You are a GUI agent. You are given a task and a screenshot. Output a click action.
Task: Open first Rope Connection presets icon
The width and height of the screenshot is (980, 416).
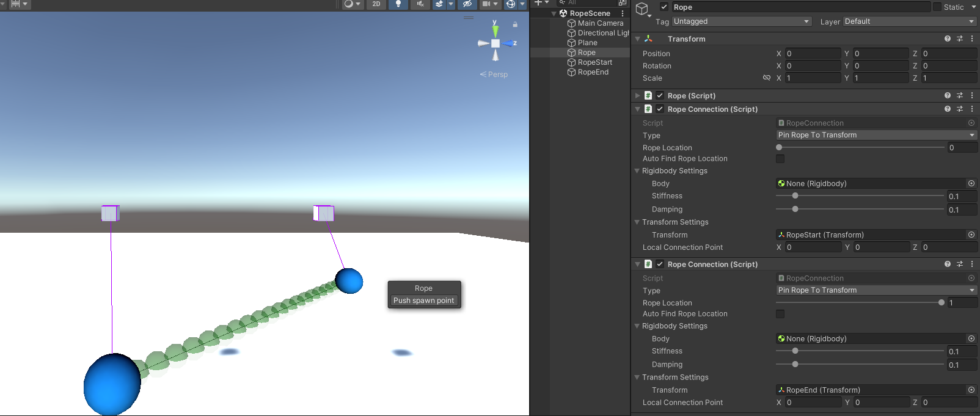[x=960, y=109]
